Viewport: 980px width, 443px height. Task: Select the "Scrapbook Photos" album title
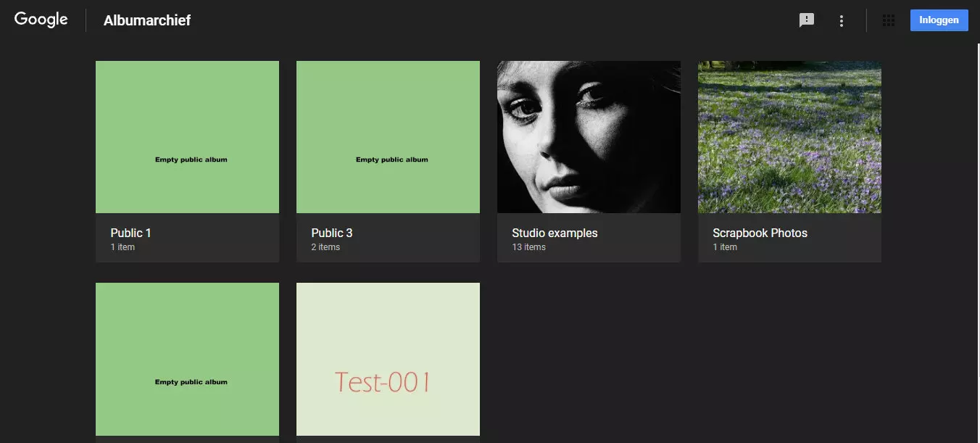tap(760, 233)
